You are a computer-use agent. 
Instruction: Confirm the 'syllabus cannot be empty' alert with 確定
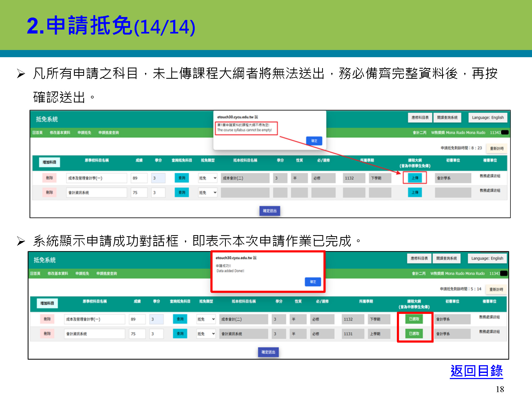pyautogui.click(x=314, y=141)
